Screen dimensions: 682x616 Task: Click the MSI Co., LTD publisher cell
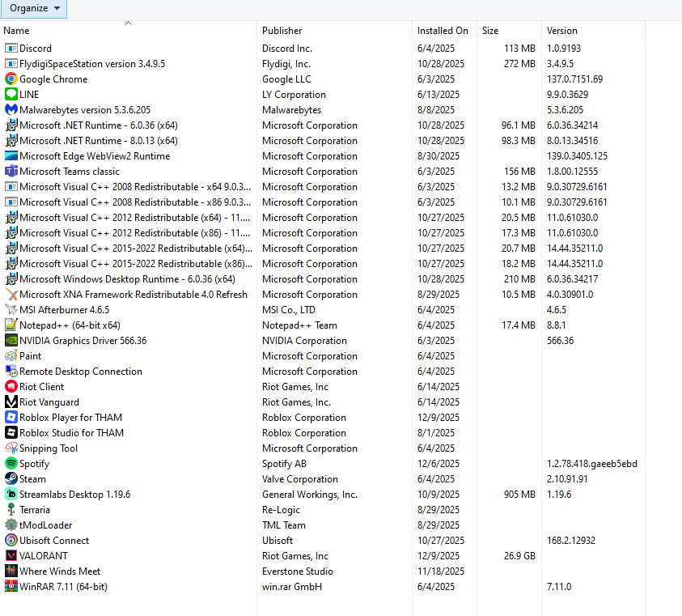[x=288, y=310]
